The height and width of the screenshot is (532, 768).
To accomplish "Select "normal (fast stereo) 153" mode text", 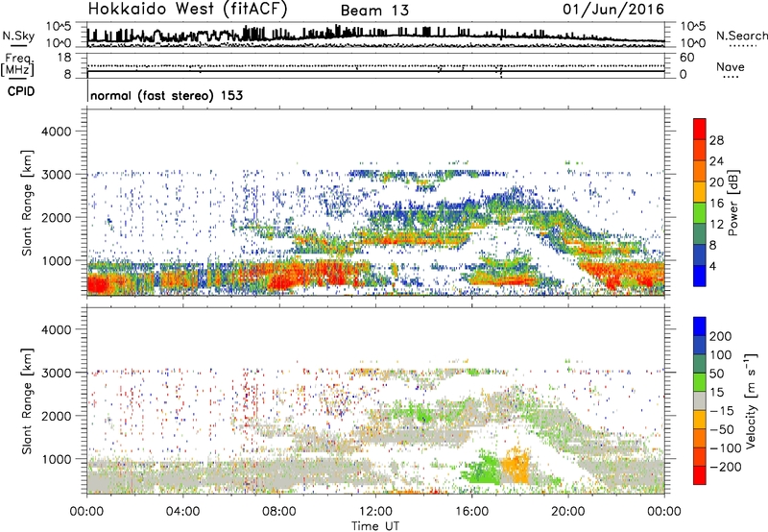I will (x=166, y=96).
